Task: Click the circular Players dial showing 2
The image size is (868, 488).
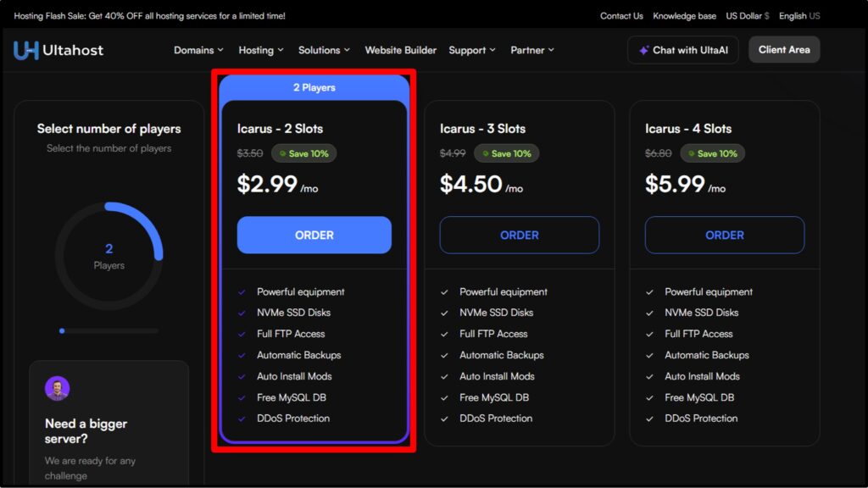Action: [x=108, y=256]
